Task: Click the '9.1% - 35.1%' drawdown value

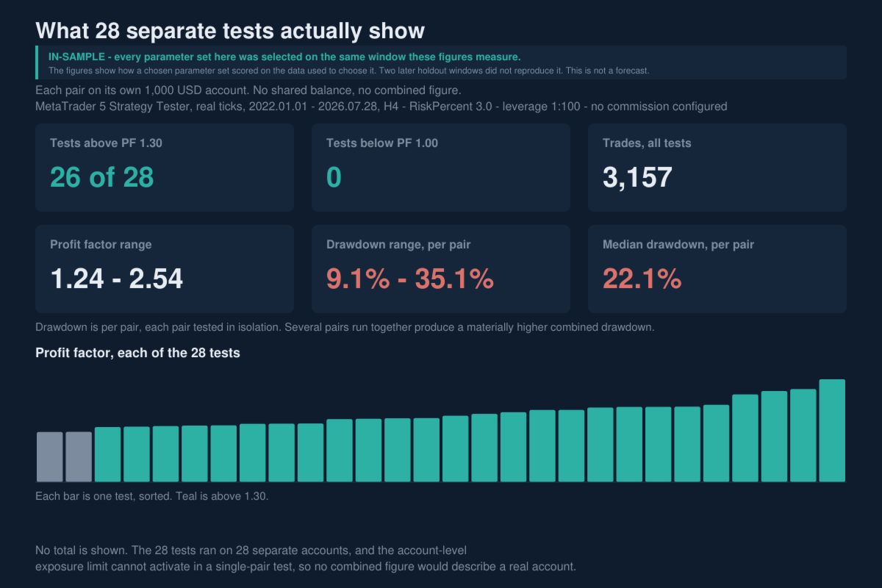Action: [410, 279]
